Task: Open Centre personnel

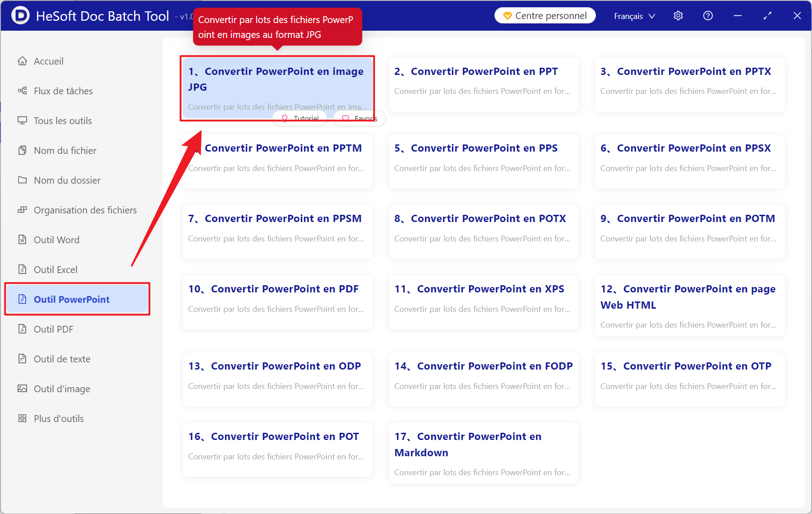Action: (545, 16)
